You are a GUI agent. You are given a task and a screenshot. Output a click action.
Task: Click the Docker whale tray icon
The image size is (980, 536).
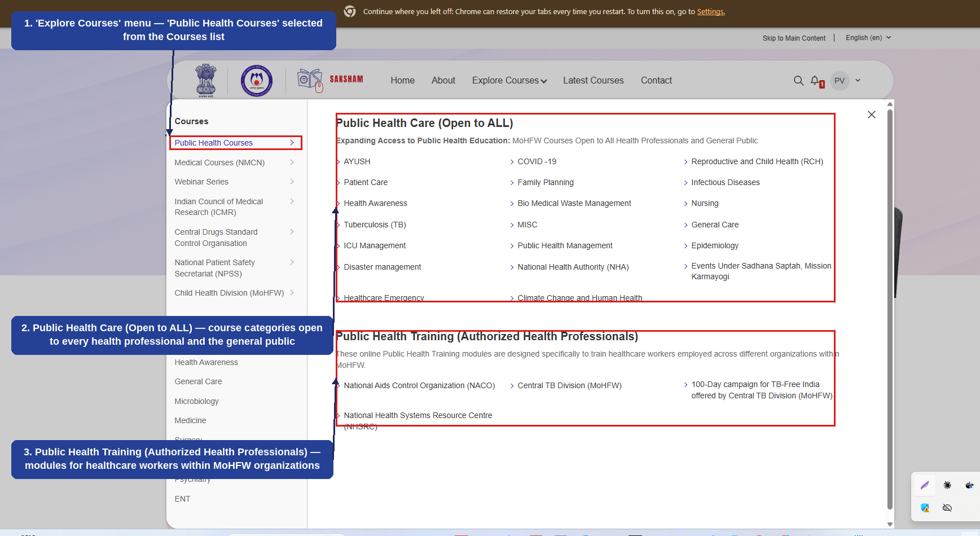tap(969, 485)
